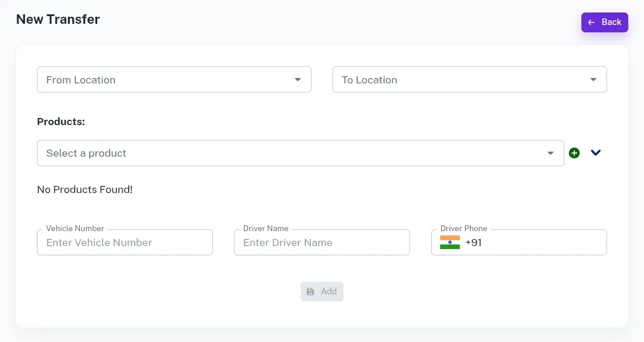644x342 pixels.
Task: Click the New Transfer heading
Action: pyautogui.click(x=58, y=19)
